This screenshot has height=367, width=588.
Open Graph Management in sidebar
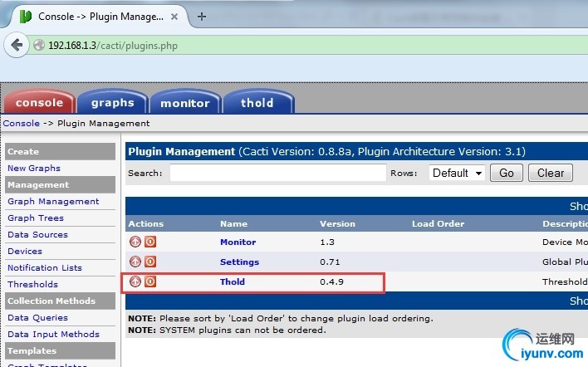click(x=53, y=201)
